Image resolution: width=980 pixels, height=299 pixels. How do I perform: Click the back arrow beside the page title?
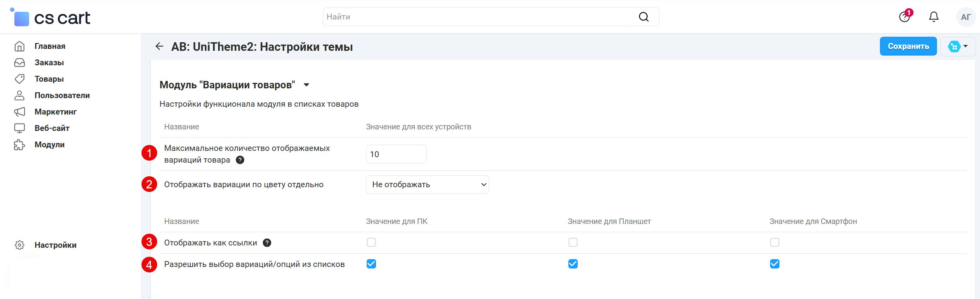click(x=159, y=47)
